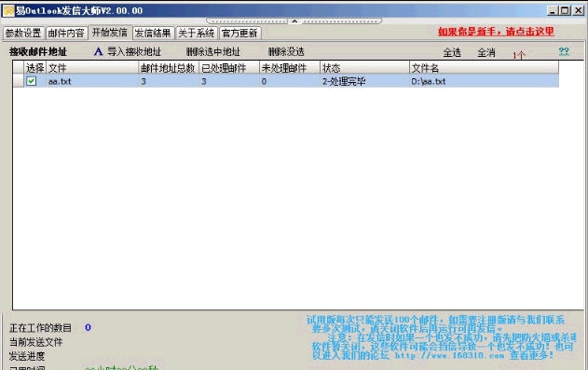Click the 1个 count label
The width and height of the screenshot is (588, 370).
coord(519,55)
